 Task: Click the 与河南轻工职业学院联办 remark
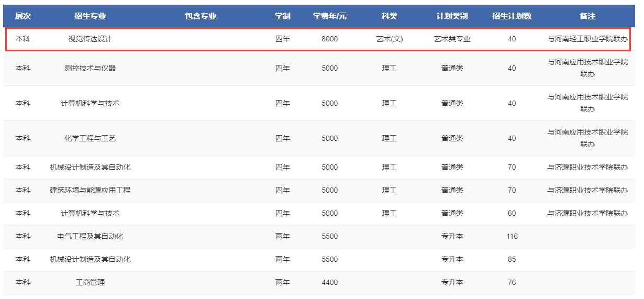pos(587,39)
